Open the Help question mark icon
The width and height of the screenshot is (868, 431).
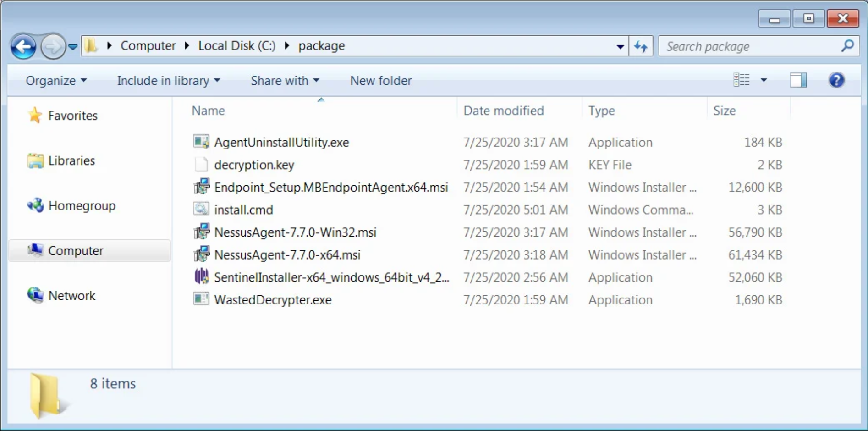coord(836,80)
